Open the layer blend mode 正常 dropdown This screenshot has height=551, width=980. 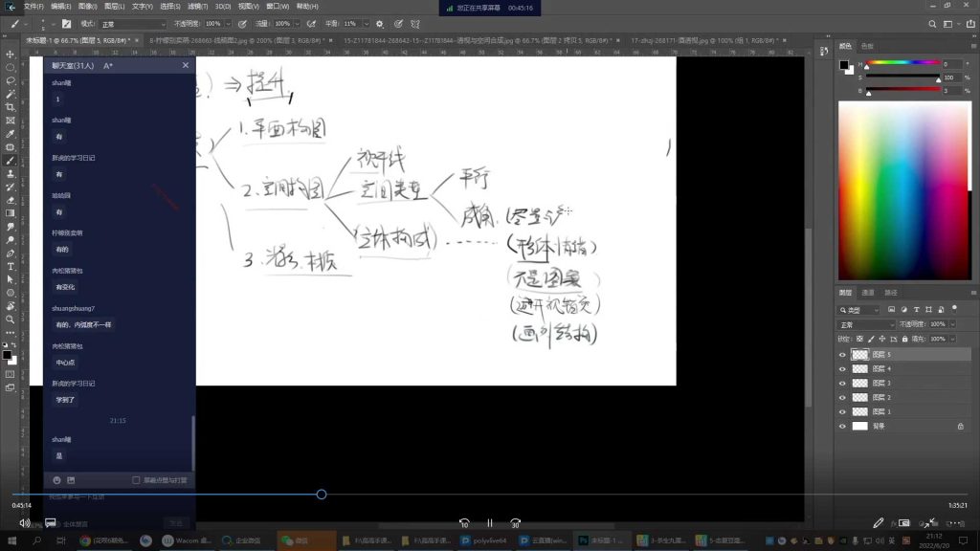864,325
